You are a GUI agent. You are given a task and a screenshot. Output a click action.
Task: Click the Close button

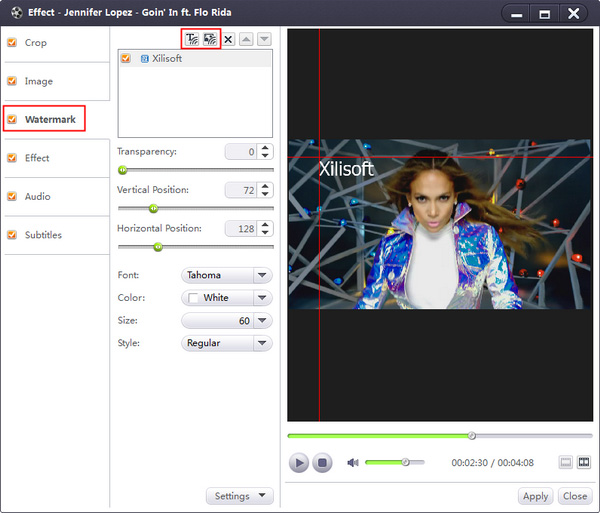pyautogui.click(x=575, y=496)
